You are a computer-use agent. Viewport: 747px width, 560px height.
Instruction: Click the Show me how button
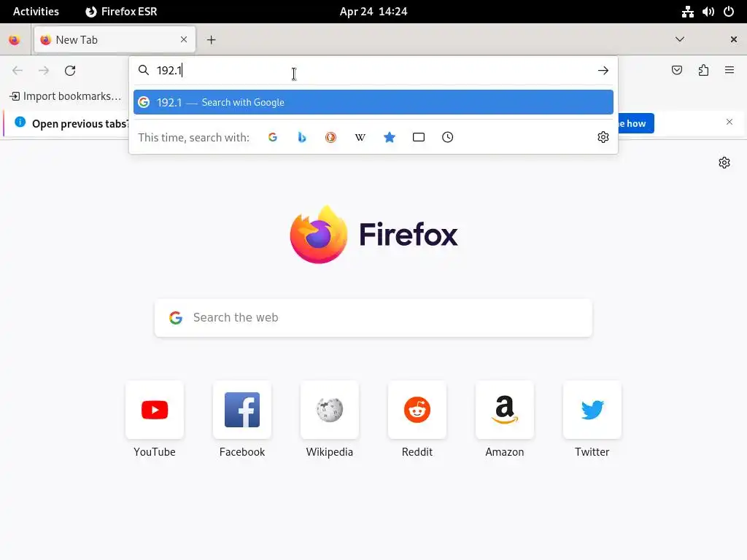click(x=635, y=123)
